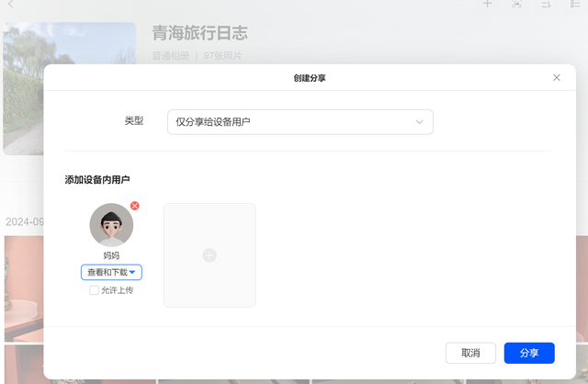Image resolution: width=588 pixels, height=384 pixels.
Task: Open the 类型 share type dropdown
Action: point(300,122)
